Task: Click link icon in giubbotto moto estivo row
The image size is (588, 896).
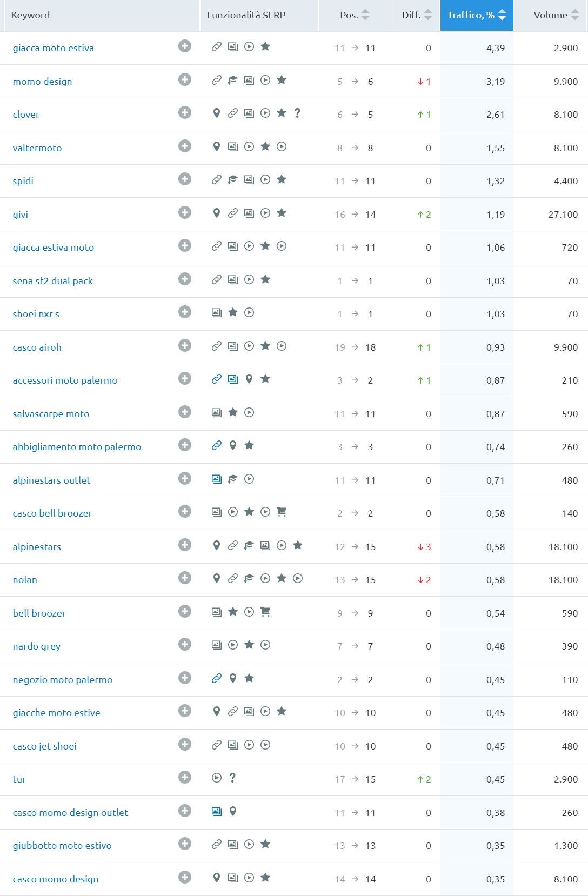Action: (217, 844)
